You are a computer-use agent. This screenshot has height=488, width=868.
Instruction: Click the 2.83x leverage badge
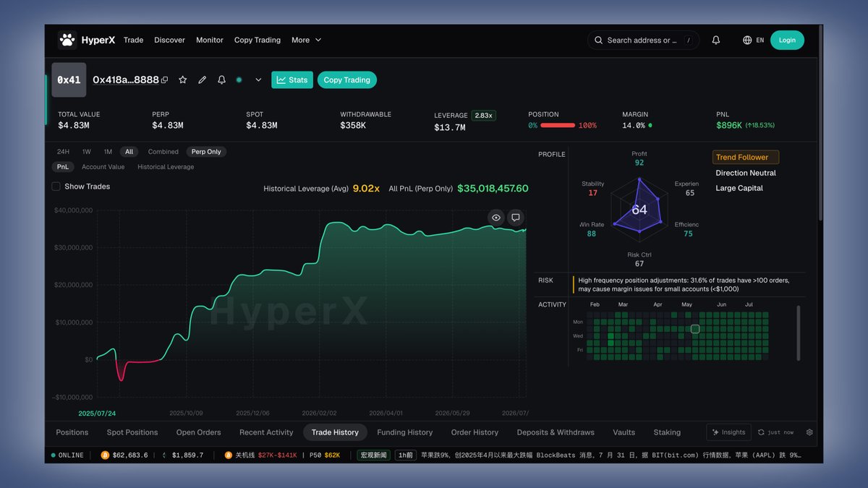point(483,115)
